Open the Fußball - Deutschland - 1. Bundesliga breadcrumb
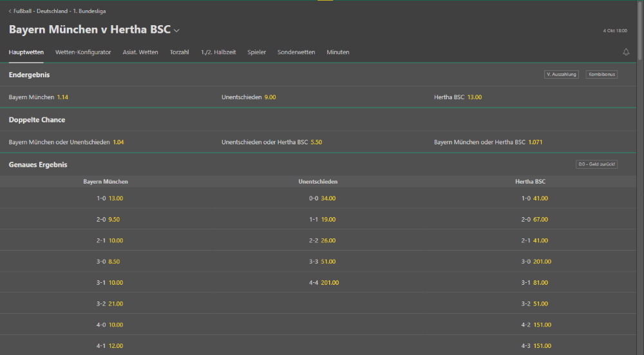Screen dimensions: 644x355 point(59,12)
